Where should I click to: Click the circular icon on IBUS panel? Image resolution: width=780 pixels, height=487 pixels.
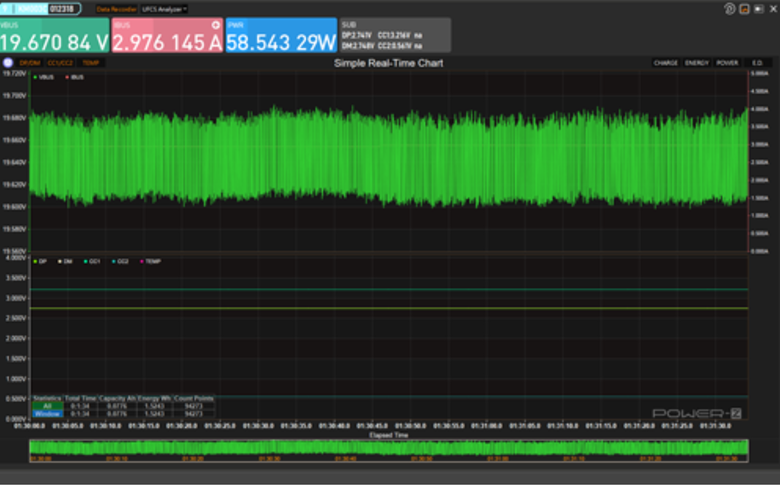216,25
